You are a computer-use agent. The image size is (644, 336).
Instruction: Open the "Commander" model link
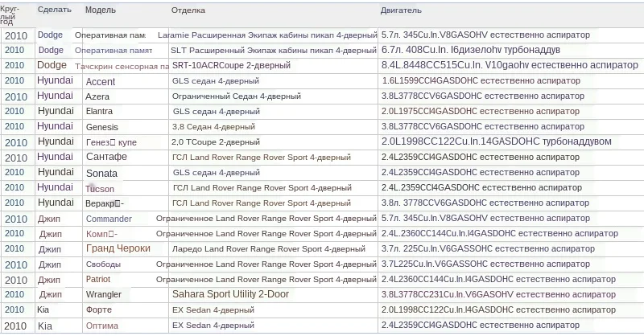109,219
